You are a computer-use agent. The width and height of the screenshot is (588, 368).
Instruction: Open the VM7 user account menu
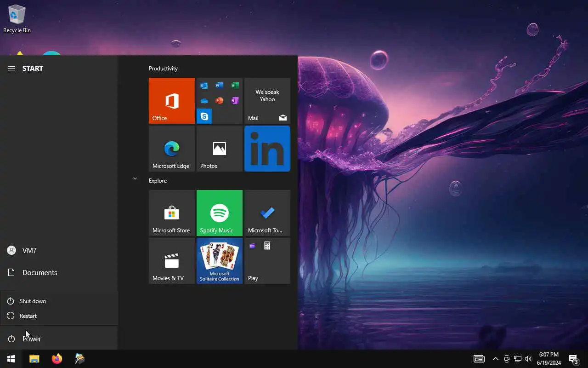[59, 250]
